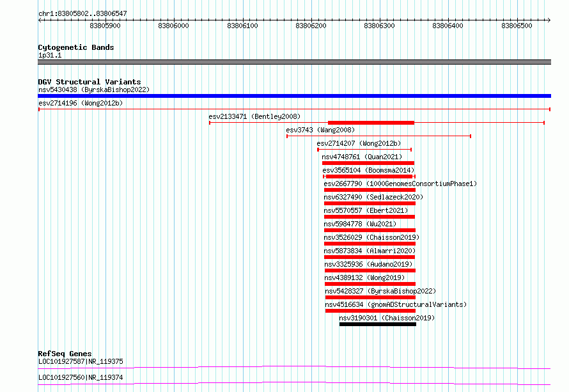Select the black nsv3190301 (Chaisson2019) bar
The height and width of the screenshot is (392, 569).
(378, 324)
